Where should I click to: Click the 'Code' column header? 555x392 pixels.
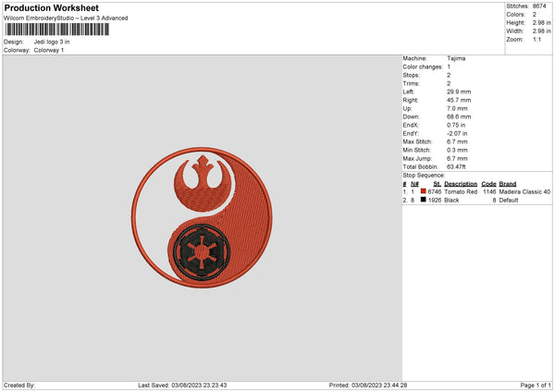(x=488, y=184)
